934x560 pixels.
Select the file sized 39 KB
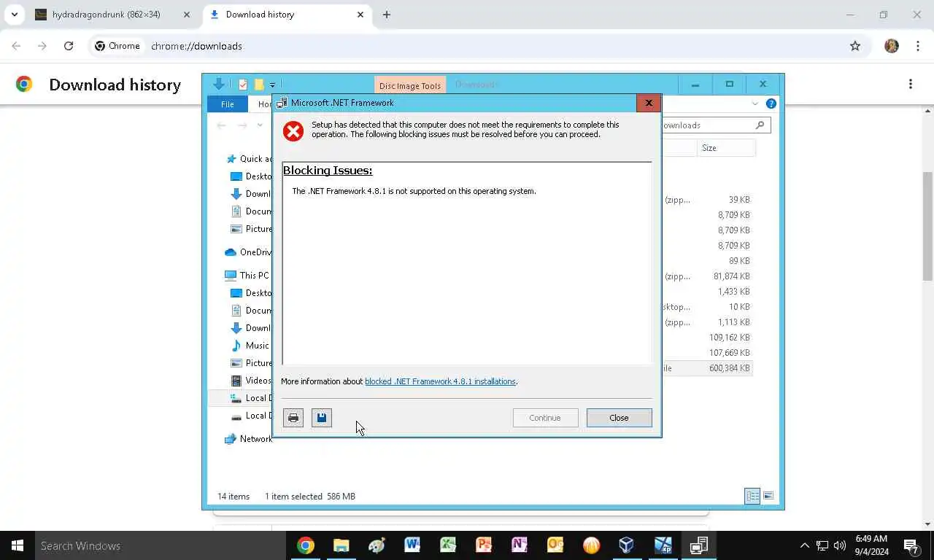707,200
